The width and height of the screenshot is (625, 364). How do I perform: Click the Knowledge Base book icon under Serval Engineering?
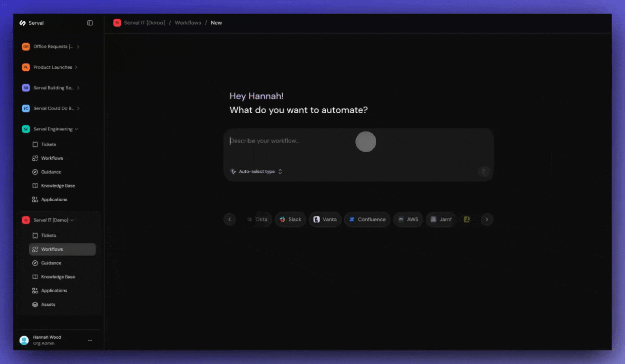(x=35, y=186)
